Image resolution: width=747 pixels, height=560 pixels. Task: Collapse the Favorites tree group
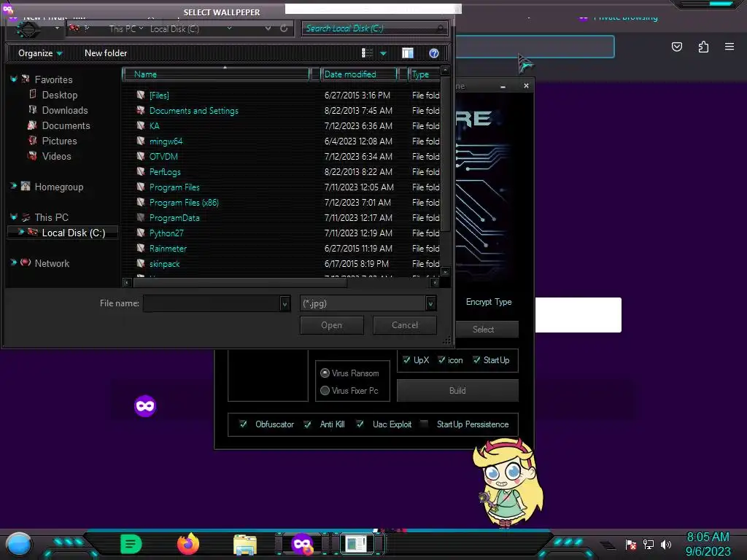13,79
